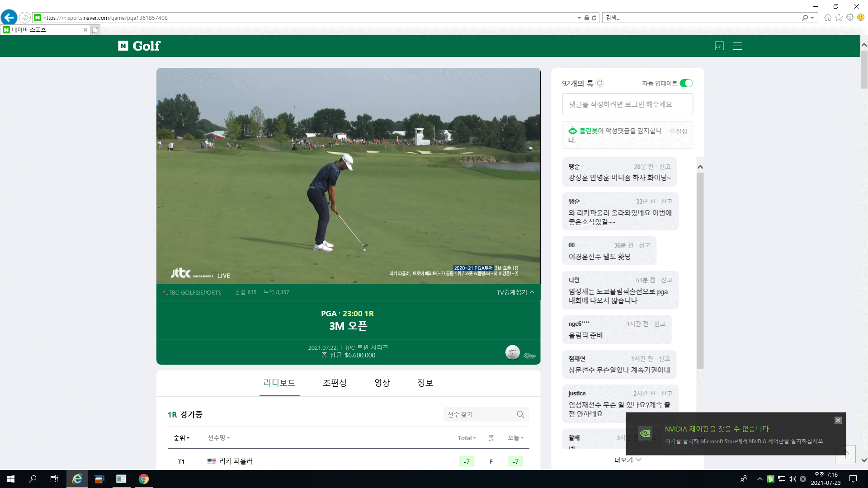Viewport: 868px width, 488px height.
Task: Click the taskbar clock showing 오전 7:16
Action: tap(826, 479)
